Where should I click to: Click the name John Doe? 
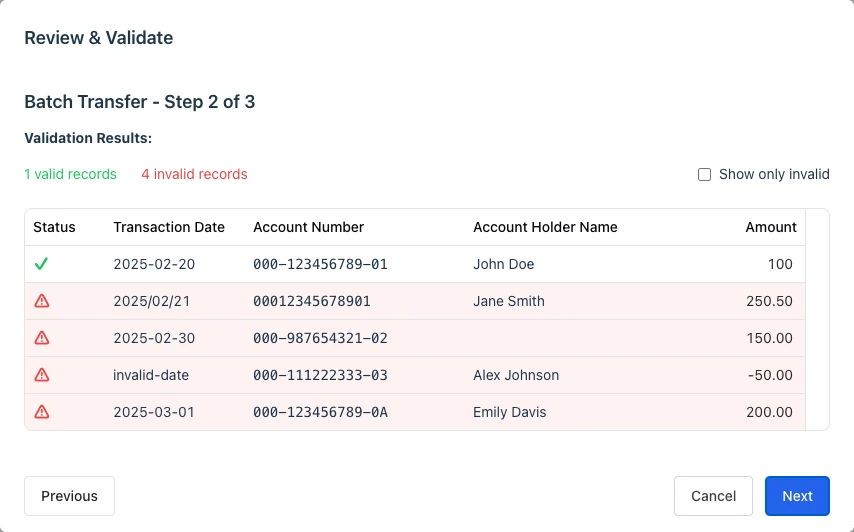504,264
